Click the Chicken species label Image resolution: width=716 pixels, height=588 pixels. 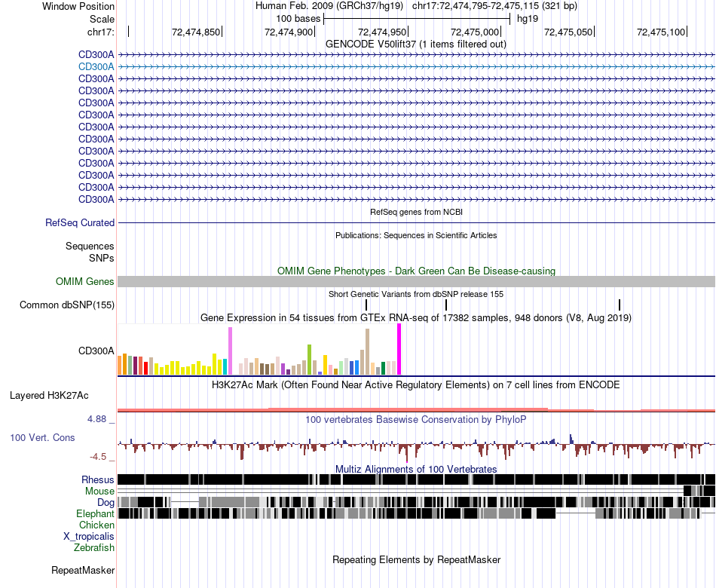click(96, 525)
